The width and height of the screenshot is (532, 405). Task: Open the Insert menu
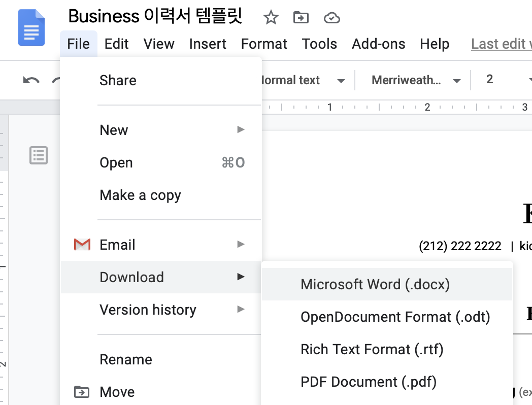coord(208,44)
